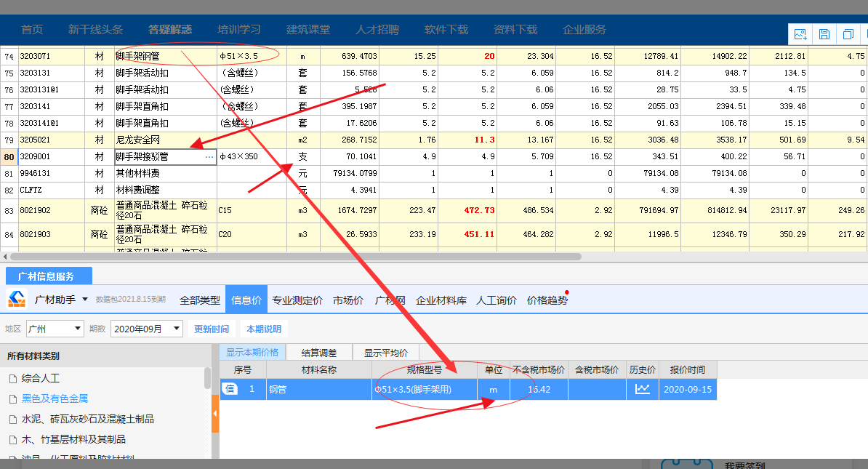Click the copy windows icon in top toolbar
The image size is (868, 469).
pyautogui.click(x=848, y=34)
